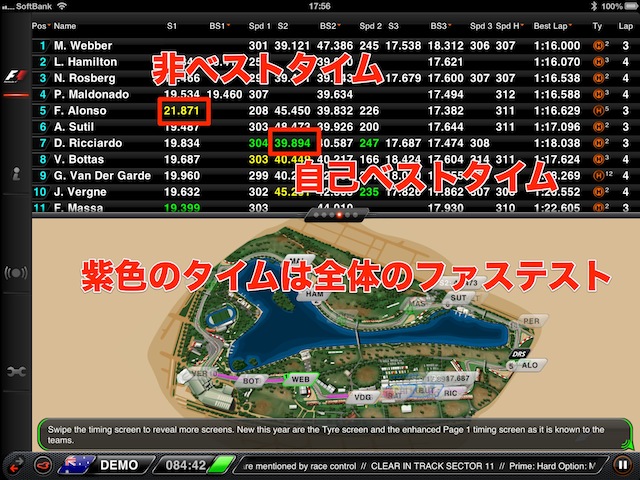Sort by the BS2 column header
The width and height of the screenshot is (640, 480).
[330, 26]
